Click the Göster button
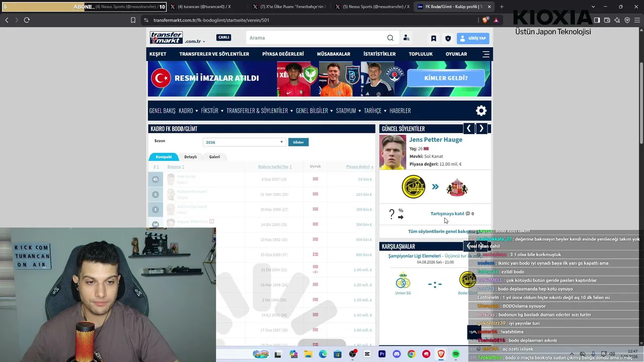The image size is (644, 362). click(298, 142)
